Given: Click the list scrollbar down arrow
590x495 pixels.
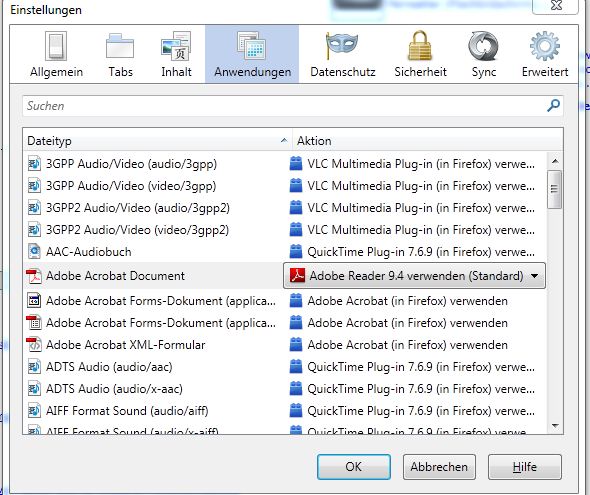Looking at the screenshot, I should pyautogui.click(x=555, y=425).
